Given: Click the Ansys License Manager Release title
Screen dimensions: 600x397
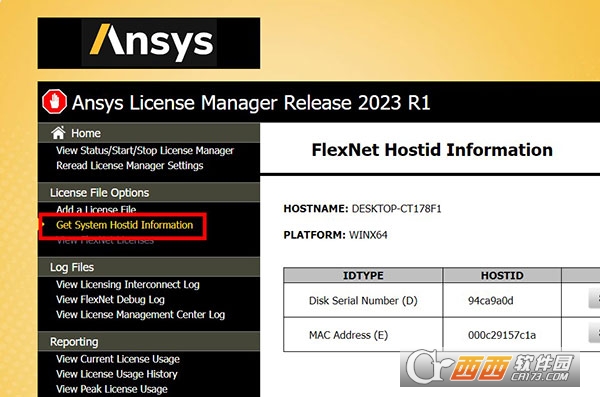Looking at the screenshot, I should 251,103.
